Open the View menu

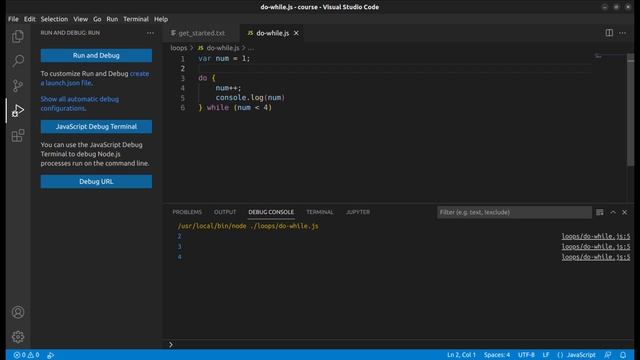tap(80, 19)
